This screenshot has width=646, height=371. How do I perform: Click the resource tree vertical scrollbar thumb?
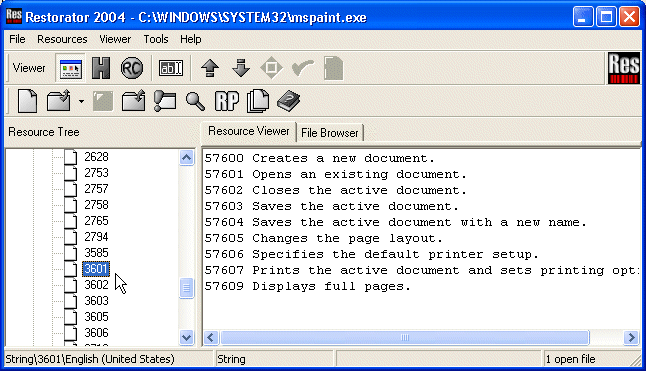(186, 288)
